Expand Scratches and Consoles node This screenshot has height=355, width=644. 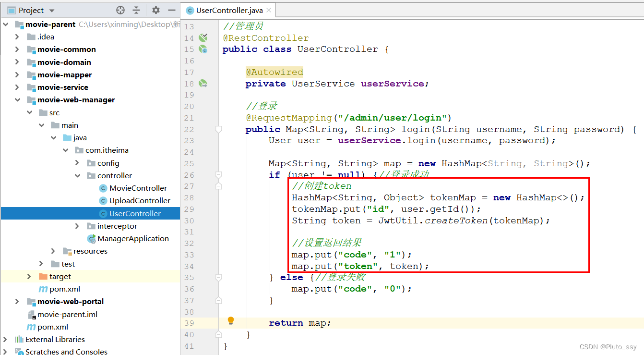(5, 352)
